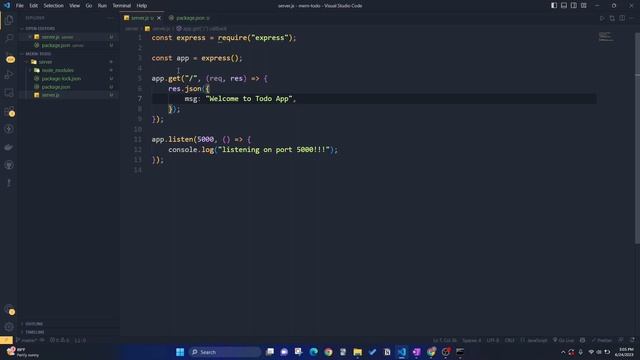Open the Docker whale view
The image size is (640, 360).
pyautogui.click(x=9, y=147)
